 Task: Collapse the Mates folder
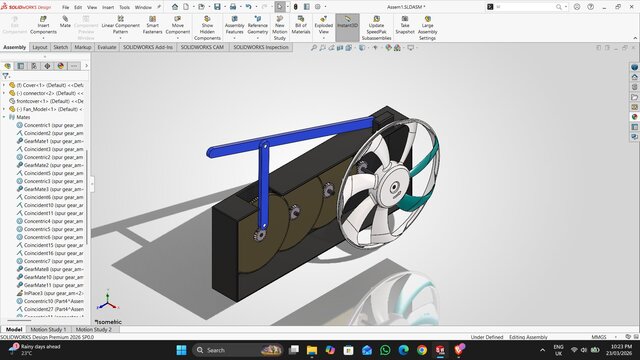pyautogui.click(x=4, y=117)
